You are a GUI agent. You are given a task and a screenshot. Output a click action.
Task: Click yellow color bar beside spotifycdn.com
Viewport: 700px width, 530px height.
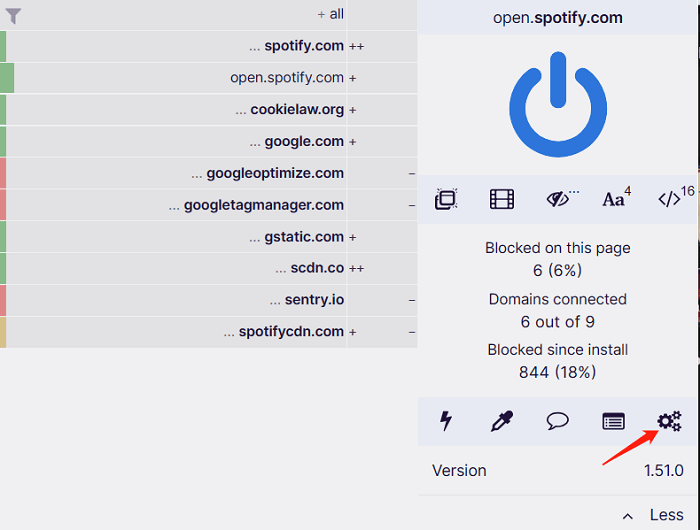(x=3, y=332)
